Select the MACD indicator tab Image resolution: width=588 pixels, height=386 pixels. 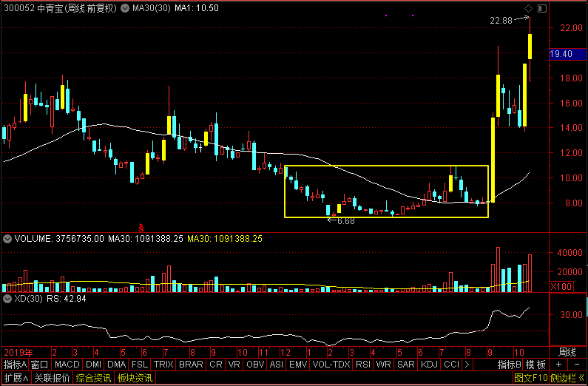point(67,365)
